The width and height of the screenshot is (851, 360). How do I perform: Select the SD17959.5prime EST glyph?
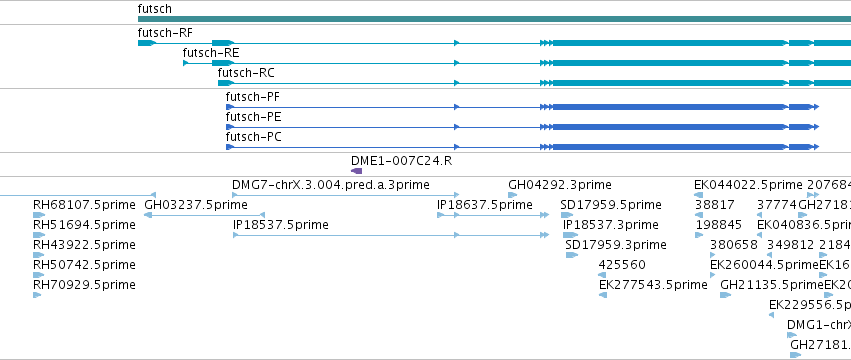567,215
